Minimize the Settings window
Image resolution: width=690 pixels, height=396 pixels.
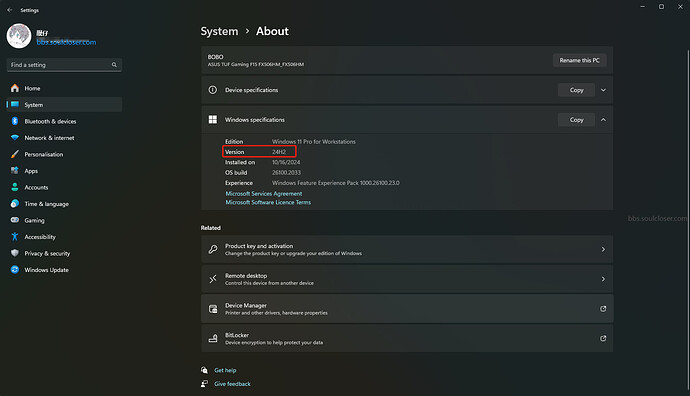642,7
